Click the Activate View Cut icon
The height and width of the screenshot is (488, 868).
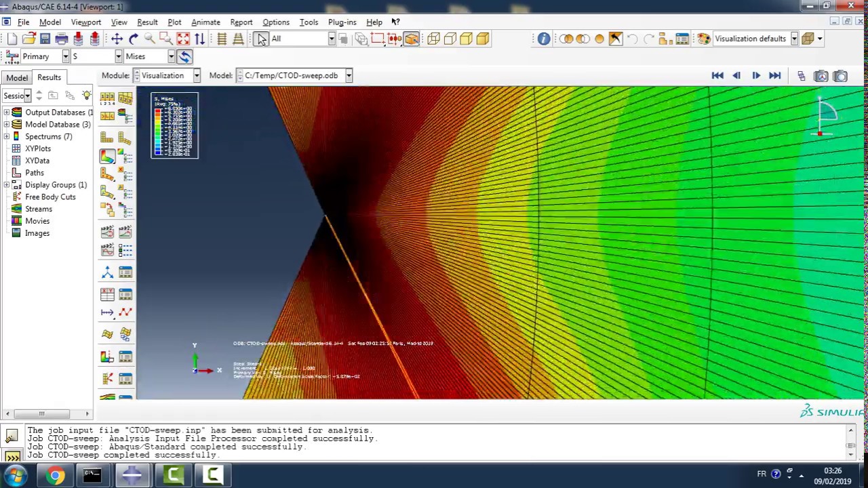107,357
